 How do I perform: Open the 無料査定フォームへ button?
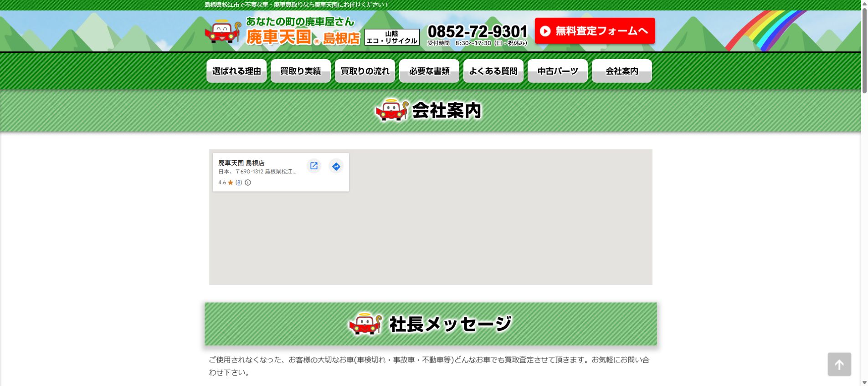point(595,31)
